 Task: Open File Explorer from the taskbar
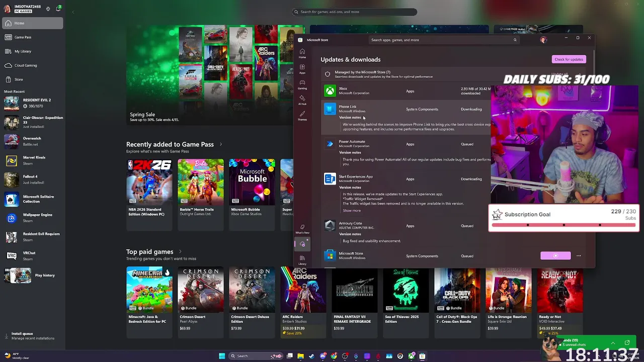(300, 356)
